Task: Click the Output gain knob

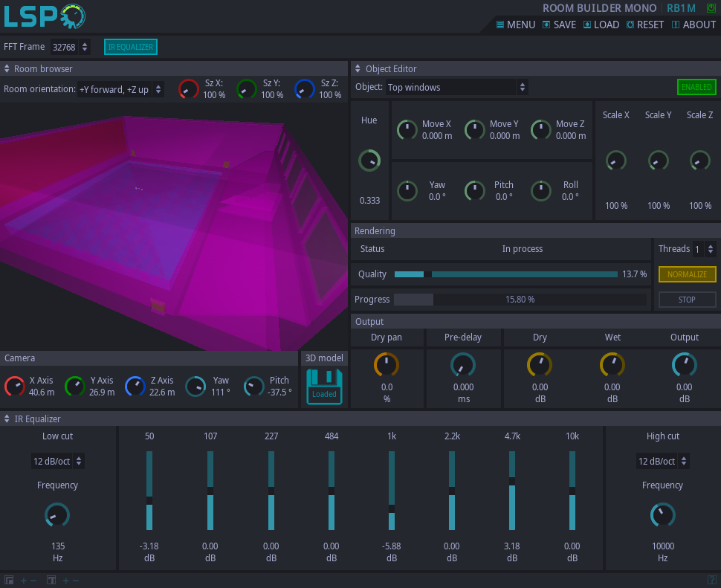Action: point(685,365)
